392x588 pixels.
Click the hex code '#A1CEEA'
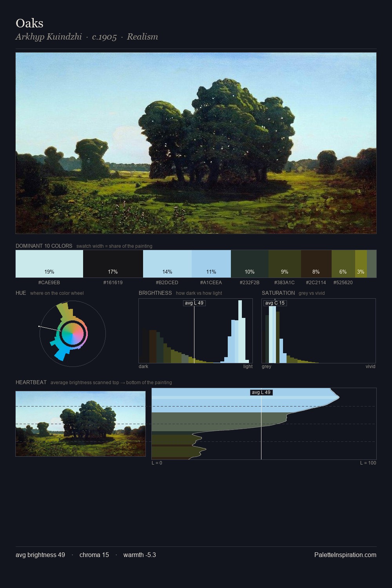[211, 282]
